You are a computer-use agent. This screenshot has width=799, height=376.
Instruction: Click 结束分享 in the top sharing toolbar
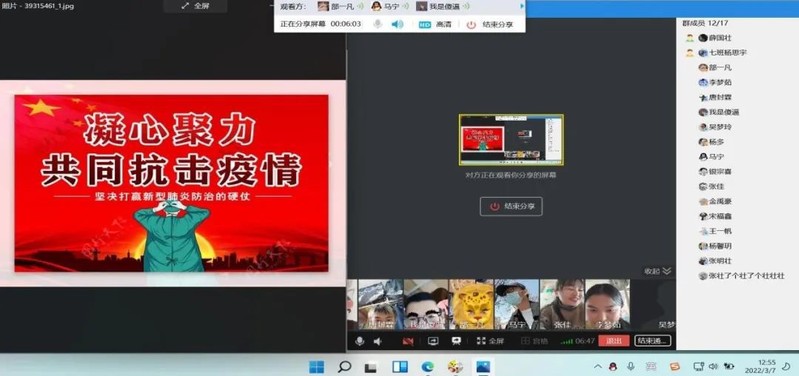pyautogui.click(x=490, y=24)
